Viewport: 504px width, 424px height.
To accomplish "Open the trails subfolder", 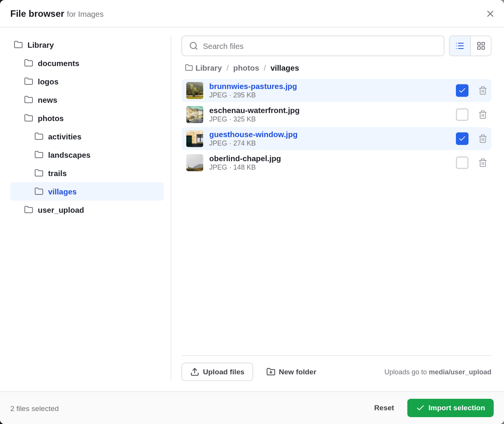I will (x=87, y=173).
